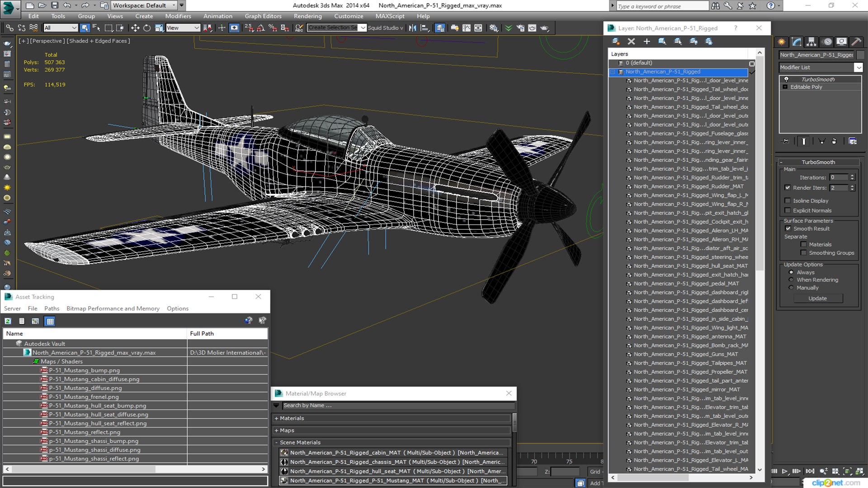Collapse North_American_P-51_Rigged layer tree

(x=613, y=72)
